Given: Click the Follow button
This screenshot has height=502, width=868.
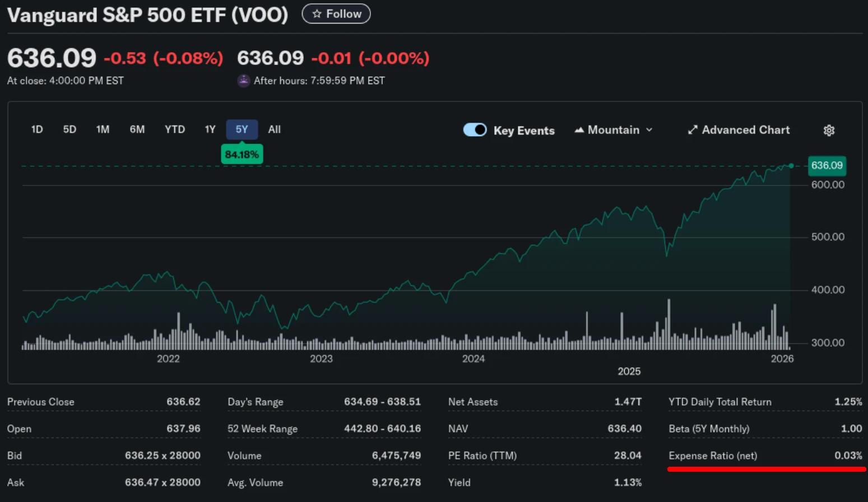Looking at the screenshot, I should pos(336,13).
